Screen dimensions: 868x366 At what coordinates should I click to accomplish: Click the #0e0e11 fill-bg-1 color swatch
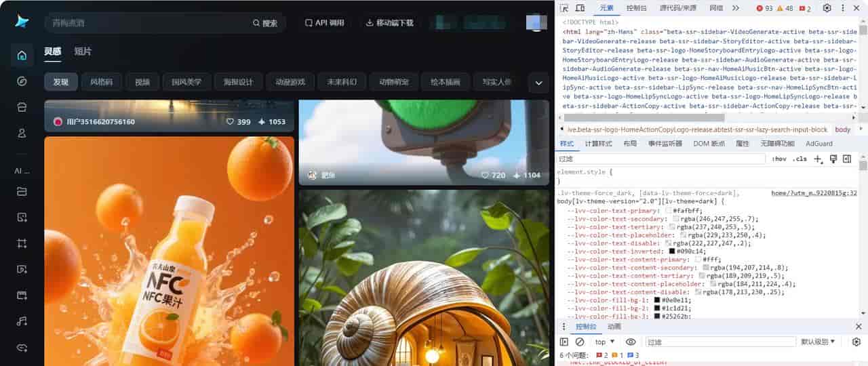point(657,300)
